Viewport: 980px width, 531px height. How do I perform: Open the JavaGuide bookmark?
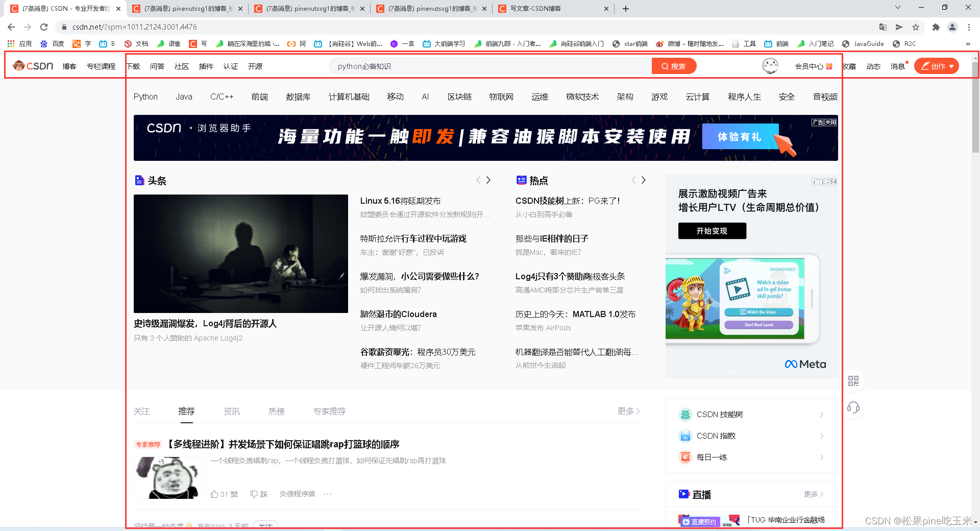(x=863, y=44)
